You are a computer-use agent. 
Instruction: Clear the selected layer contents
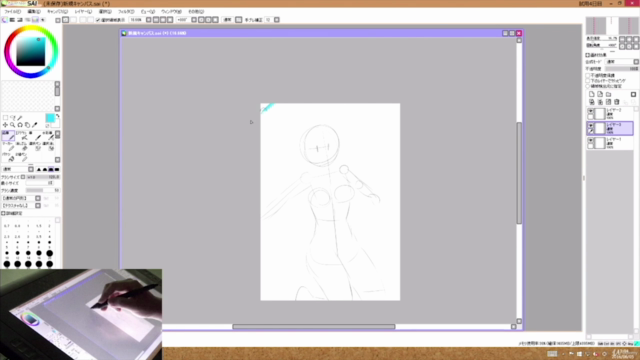click(608, 102)
